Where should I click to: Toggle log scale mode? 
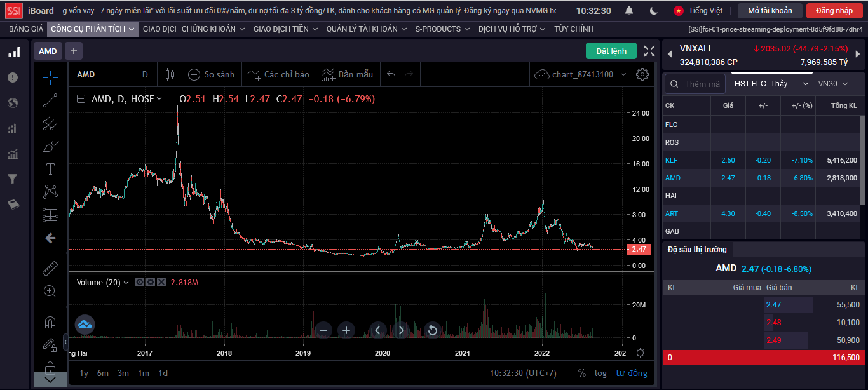tap(600, 373)
